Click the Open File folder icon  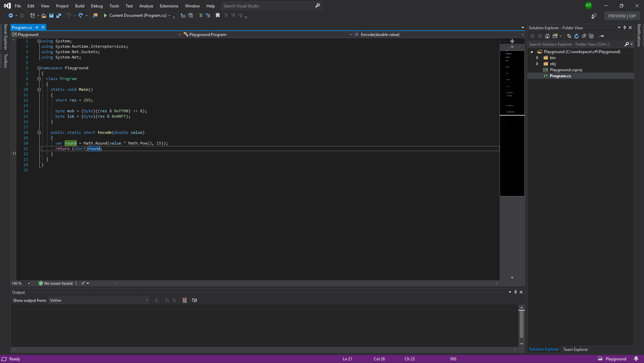tap(44, 15)
